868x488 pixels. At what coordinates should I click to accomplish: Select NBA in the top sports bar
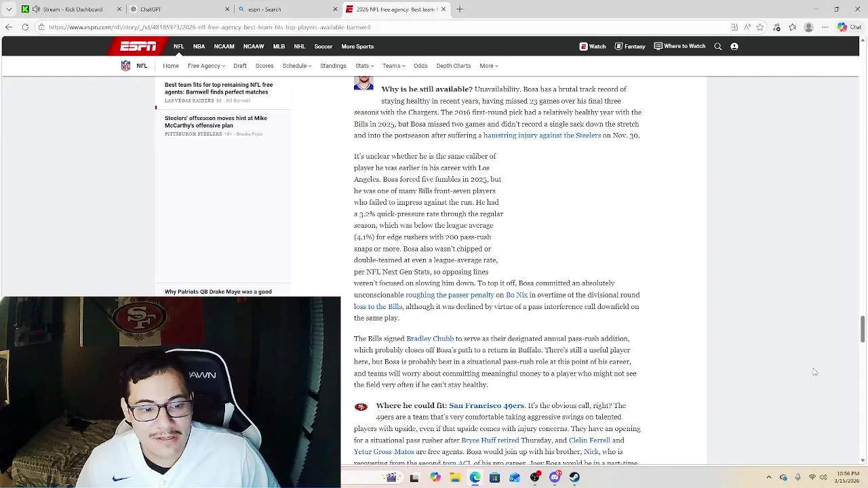199,46
